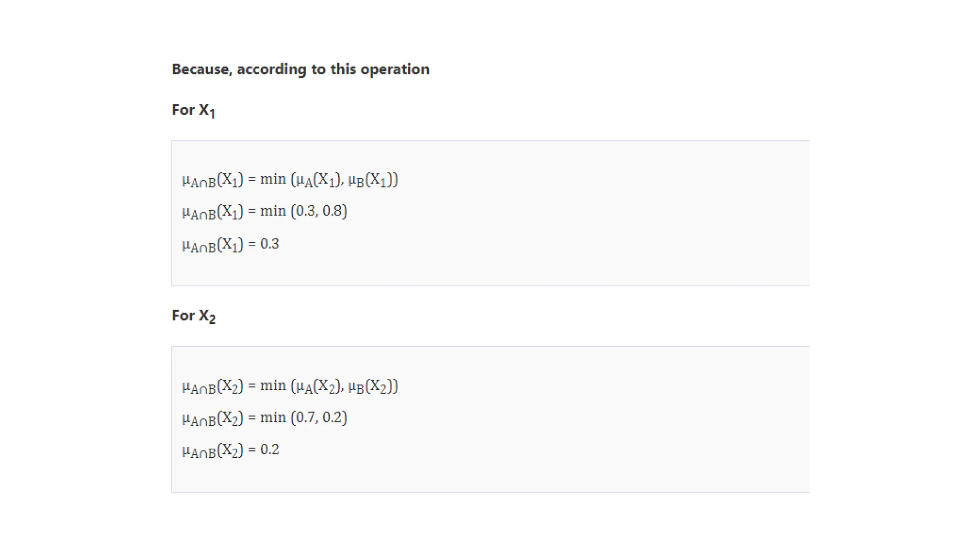
Task: Click the "For X2" heading
Action: pos(193,316)
